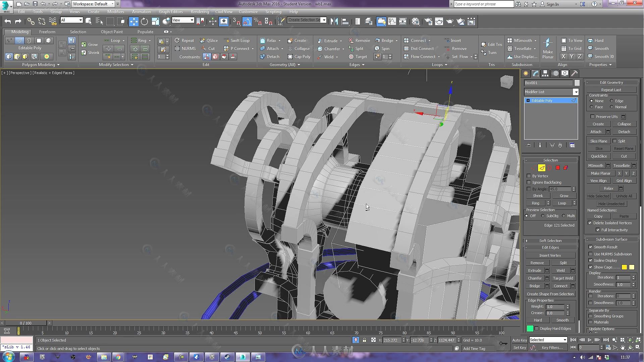Open the Render Setup teapot icon
Image resolution: width=644 pixels, height=362 pixels.
tap(428, 21)
